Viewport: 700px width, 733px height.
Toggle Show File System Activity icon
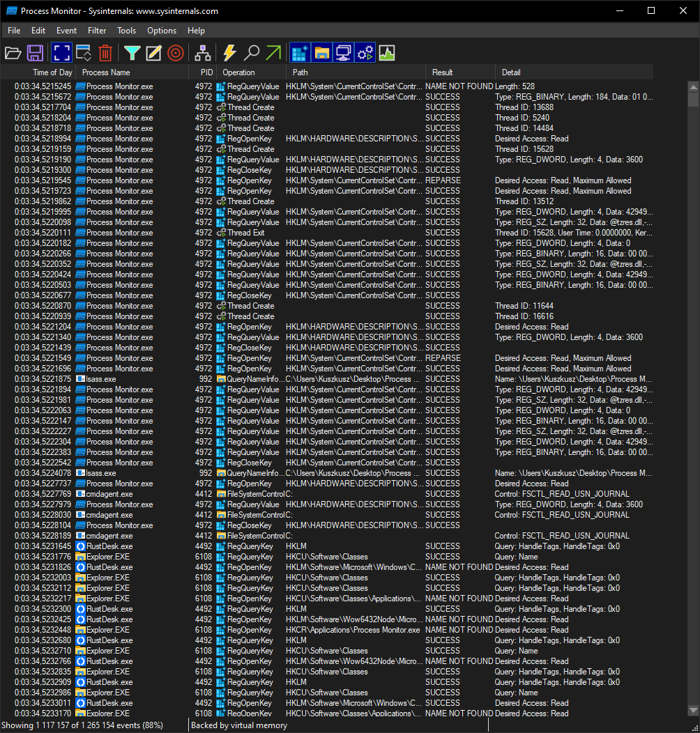point(322,53)
